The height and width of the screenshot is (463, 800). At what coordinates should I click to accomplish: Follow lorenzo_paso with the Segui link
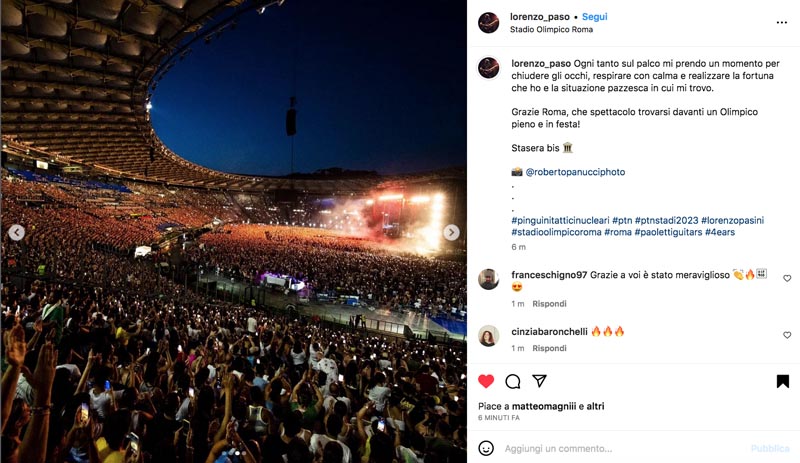click(x=594, y=17)
